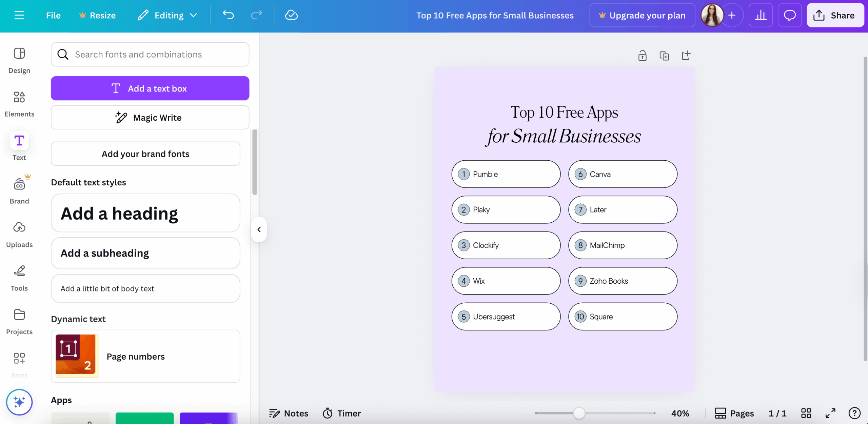Expand the Editing mode dropdown
Viewport: 868px width, 424px height.
tap(167, 15)
